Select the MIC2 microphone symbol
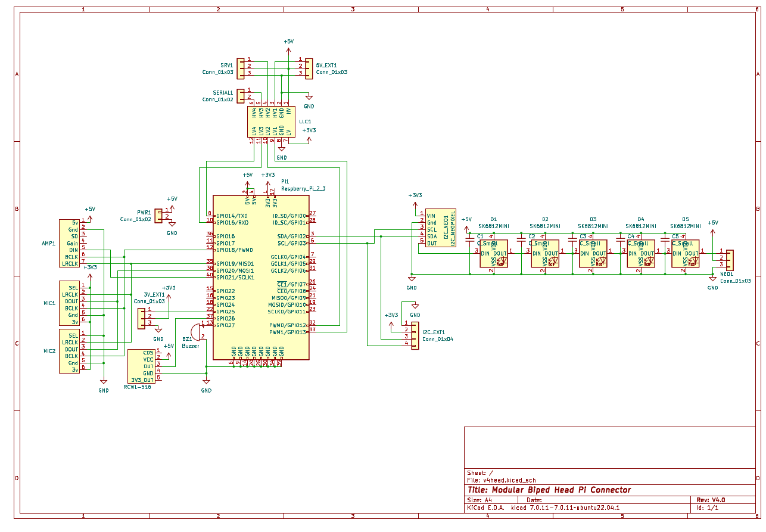This screenshot has width=766, height=532. [70, 351]
